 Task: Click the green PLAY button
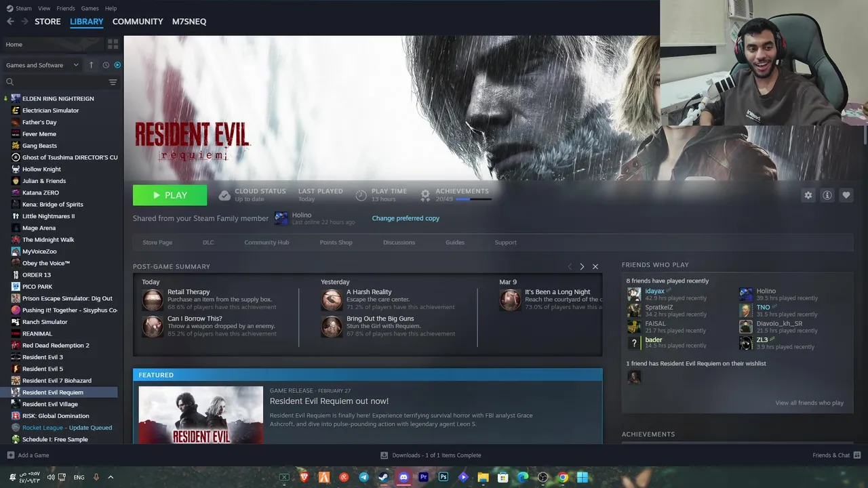(x=170, y=195)
